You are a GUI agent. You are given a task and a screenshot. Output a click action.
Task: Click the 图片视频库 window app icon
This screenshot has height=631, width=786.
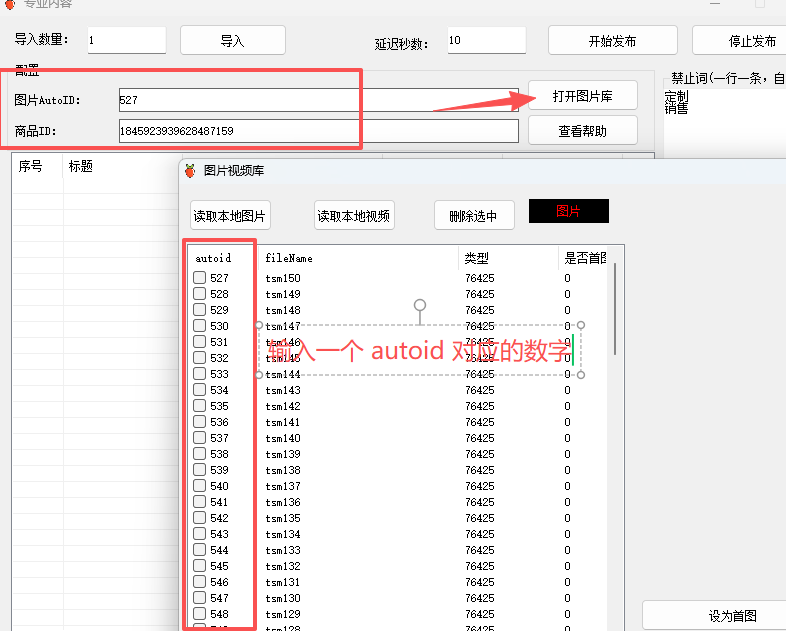(x=190, y=171)
